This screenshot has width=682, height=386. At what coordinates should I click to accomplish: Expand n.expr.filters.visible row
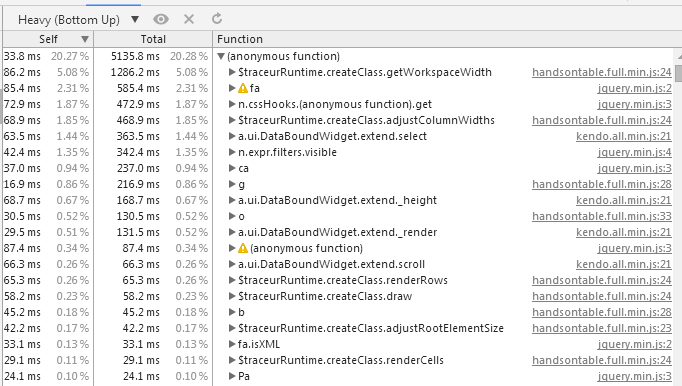click(232, 152)
